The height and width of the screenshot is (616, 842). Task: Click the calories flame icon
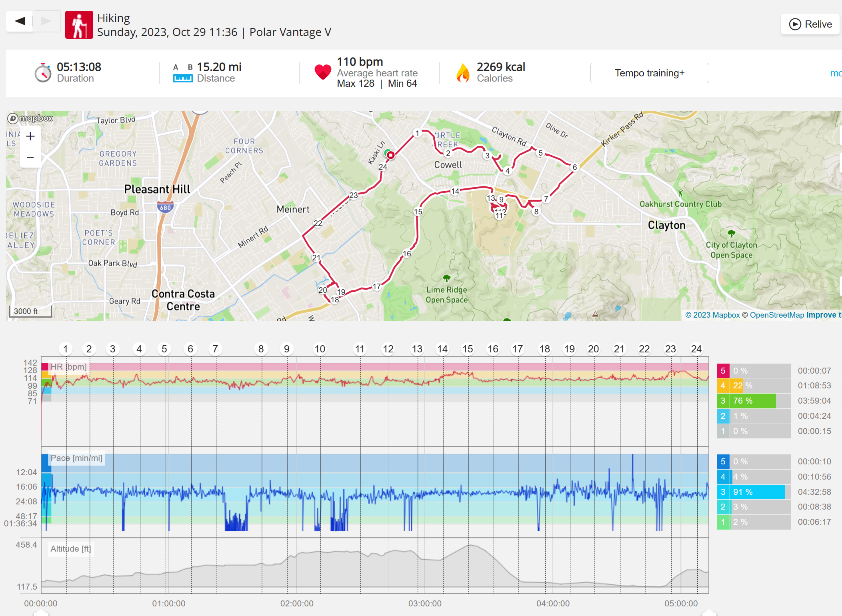(463, 73)
